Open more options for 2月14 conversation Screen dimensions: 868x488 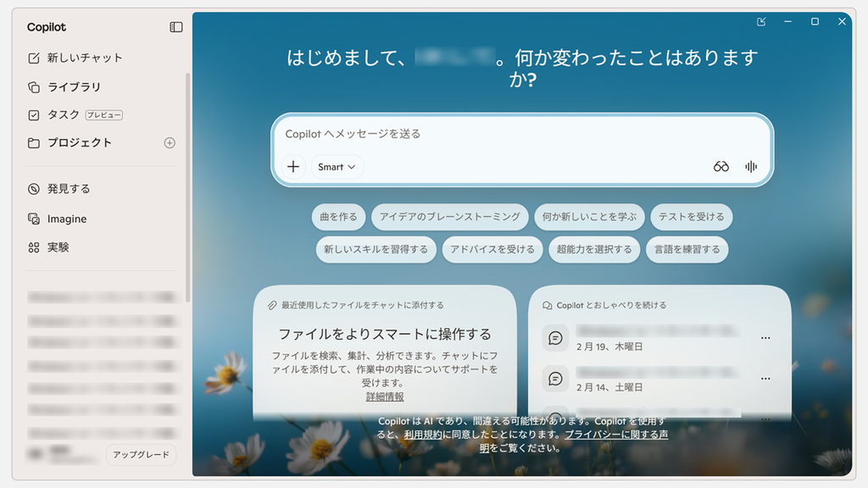[765, 379]
